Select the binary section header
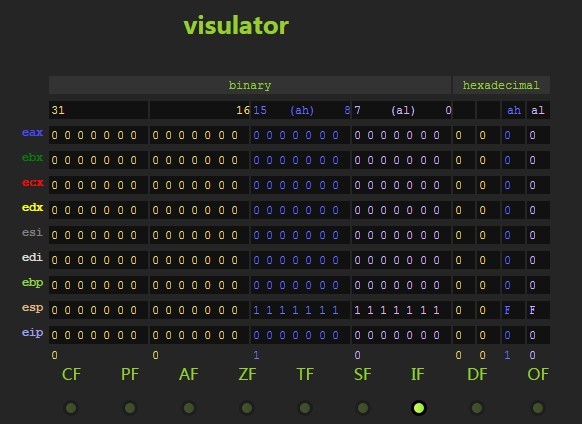Viewport: 582px width, 424px height. [250, 85]
